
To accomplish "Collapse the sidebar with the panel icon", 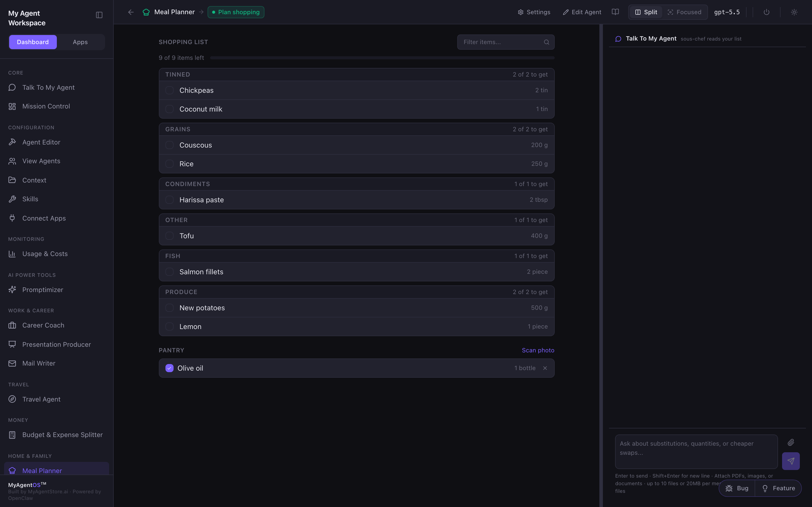I will tap(99, 15).
